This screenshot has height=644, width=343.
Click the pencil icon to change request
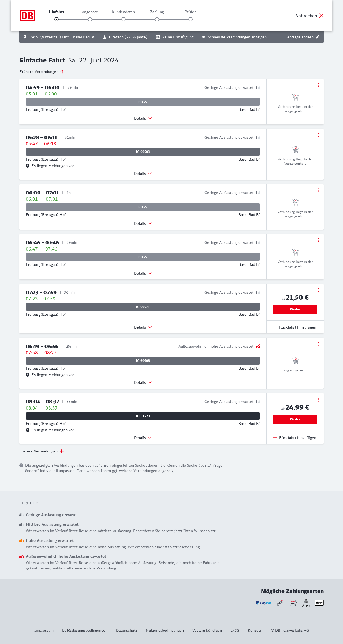[318, 37]
